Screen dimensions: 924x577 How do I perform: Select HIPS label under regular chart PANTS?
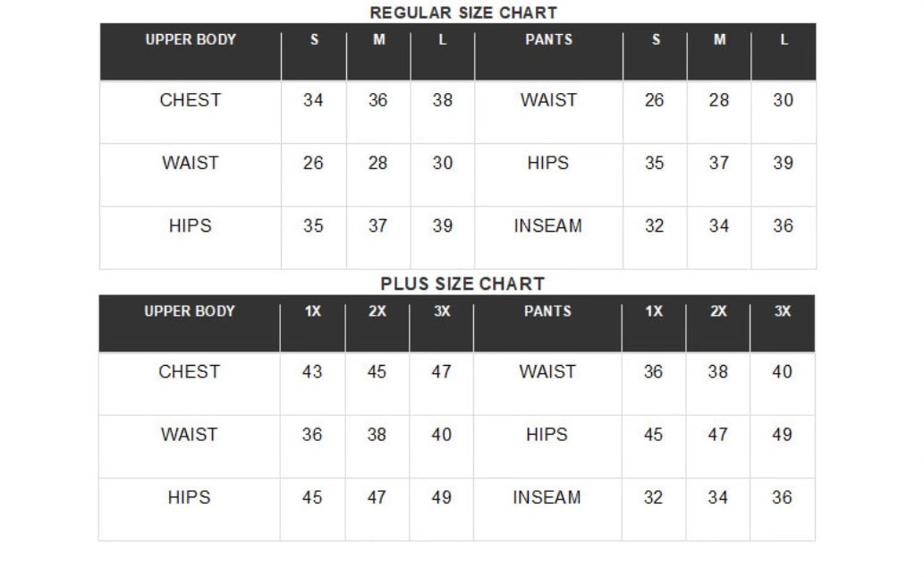[547, 163]
